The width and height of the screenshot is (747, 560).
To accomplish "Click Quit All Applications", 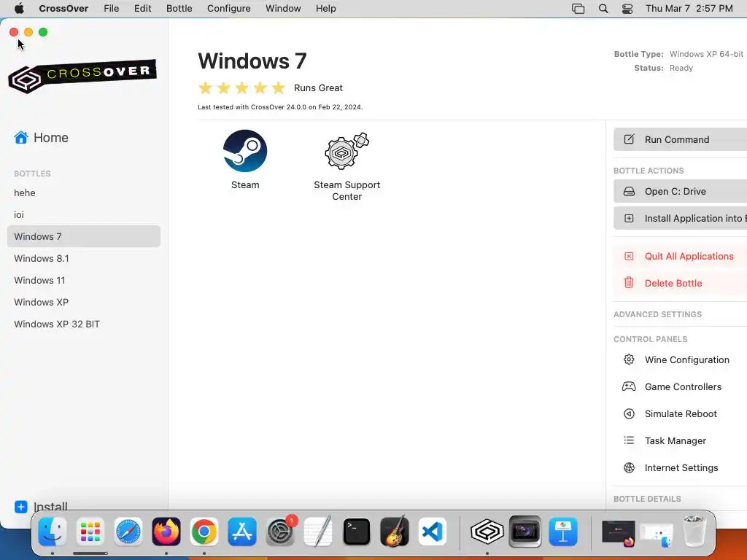I will click(x=681, y=256).
